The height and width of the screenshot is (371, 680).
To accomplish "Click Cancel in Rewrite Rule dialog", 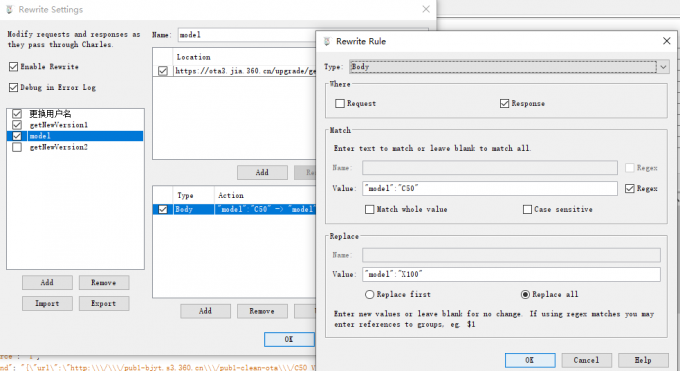I will (586, 360).
